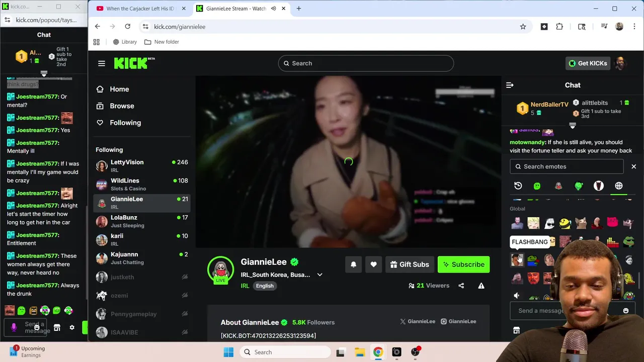
Task: Click the share icon beside viewers count
Action: [x=461, y=286]
